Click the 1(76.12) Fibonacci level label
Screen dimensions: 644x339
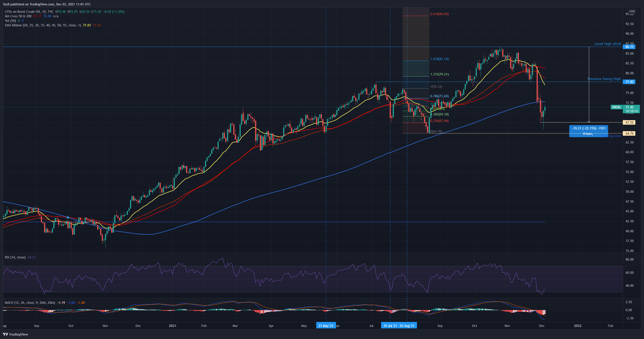coord(436,86)
